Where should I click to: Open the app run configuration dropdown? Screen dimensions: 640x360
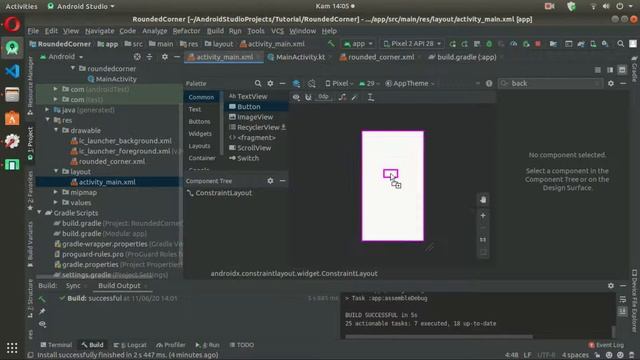pos(358,44)
